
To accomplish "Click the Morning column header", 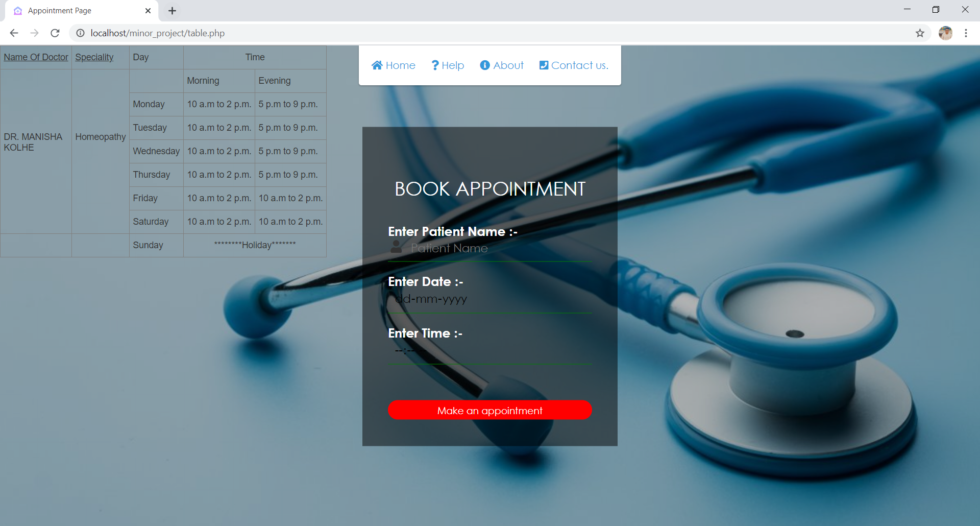I will pos(219,81).
